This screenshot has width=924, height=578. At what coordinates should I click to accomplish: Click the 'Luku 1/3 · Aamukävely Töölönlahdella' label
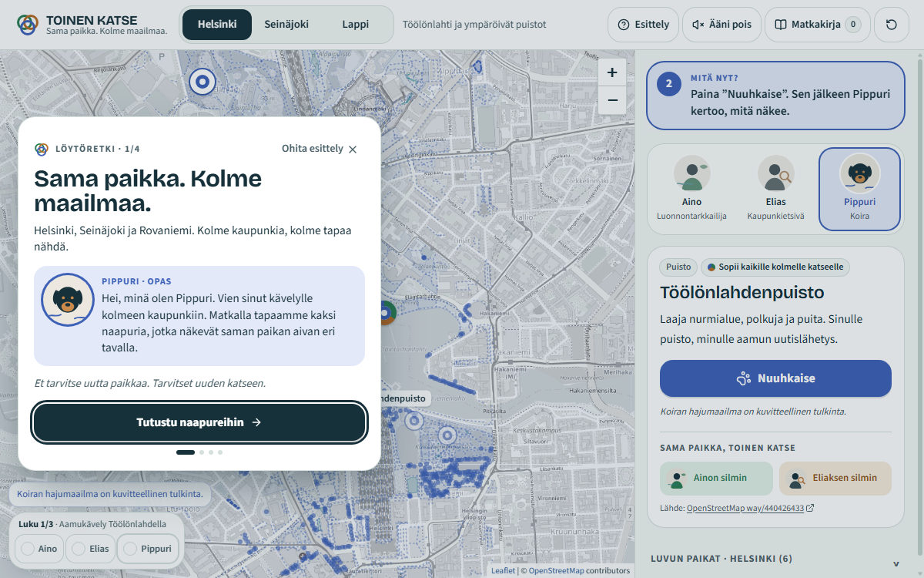pos(92,524)
